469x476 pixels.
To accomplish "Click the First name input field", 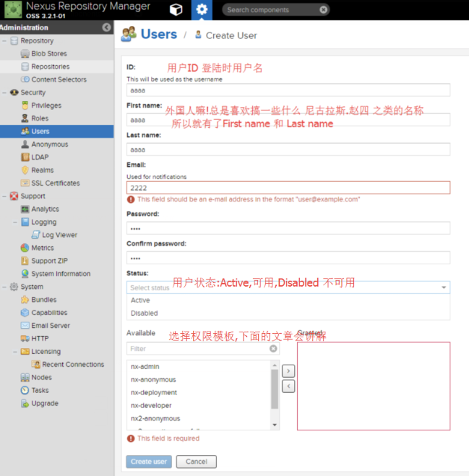I will (288, 120).
